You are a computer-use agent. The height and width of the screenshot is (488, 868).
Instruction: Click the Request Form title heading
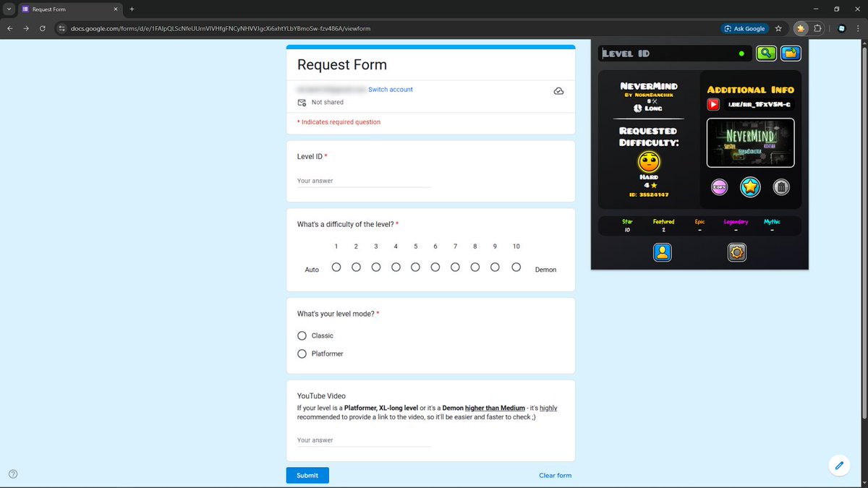coord(342,64)
